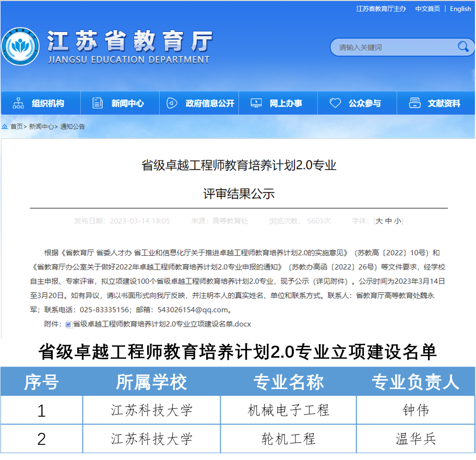
Task: Set font size to 小
Action: coord(398,221)
